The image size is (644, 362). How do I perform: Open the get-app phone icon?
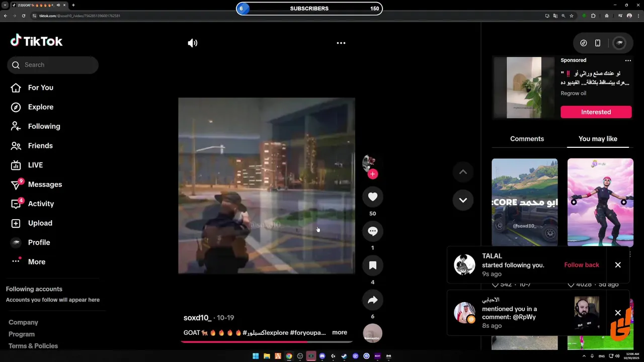(x=598, y=43)
